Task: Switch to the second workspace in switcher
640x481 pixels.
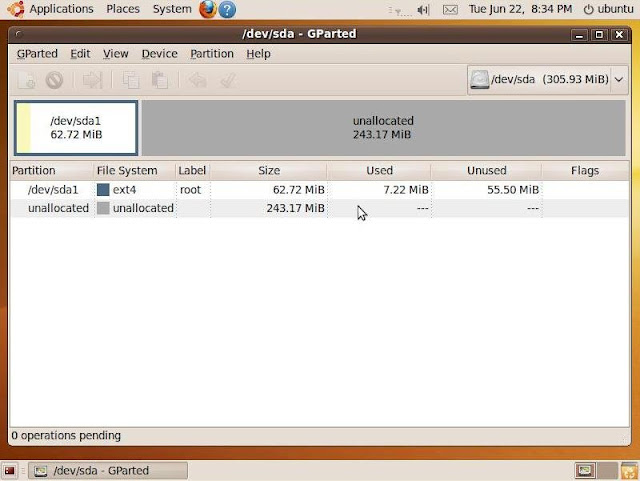Action: pyautogui.click(x=607, y=471)
